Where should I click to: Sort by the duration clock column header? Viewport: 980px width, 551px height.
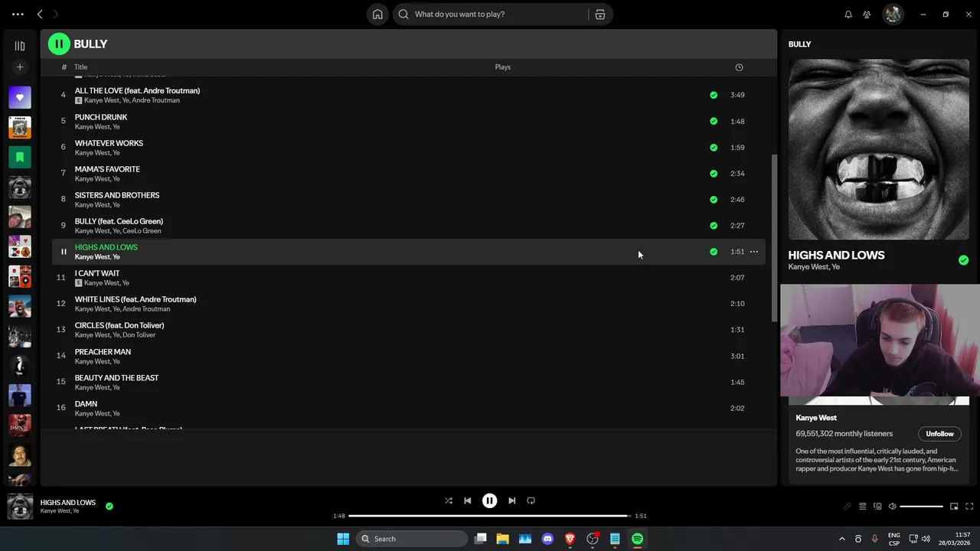(739, 67)
